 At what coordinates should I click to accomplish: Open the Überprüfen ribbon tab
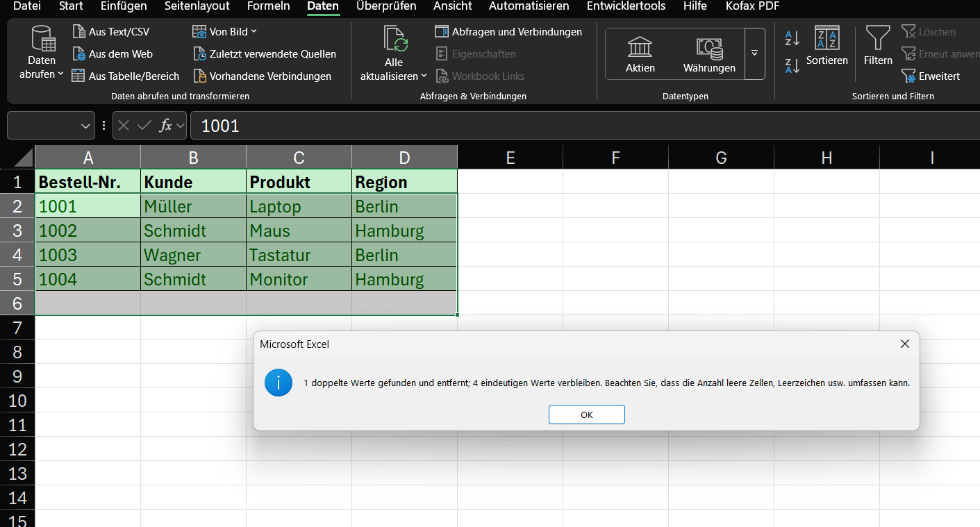386,7
